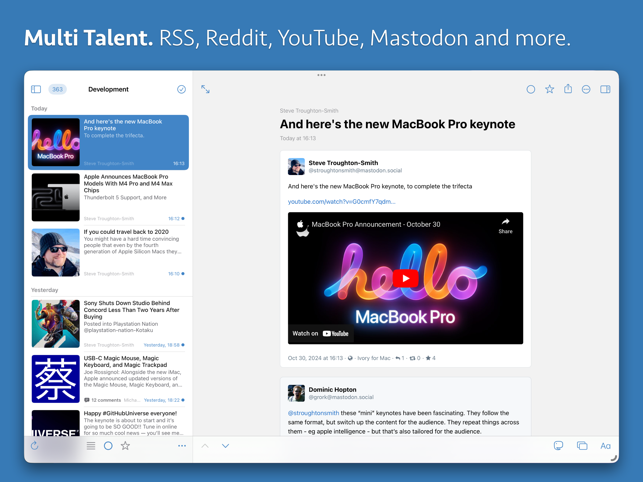Click the 'MacBook Pro Announcement - October 30' video title
Image resolution: width=643 pixels, height=482 pixels.
pos(376,224)
